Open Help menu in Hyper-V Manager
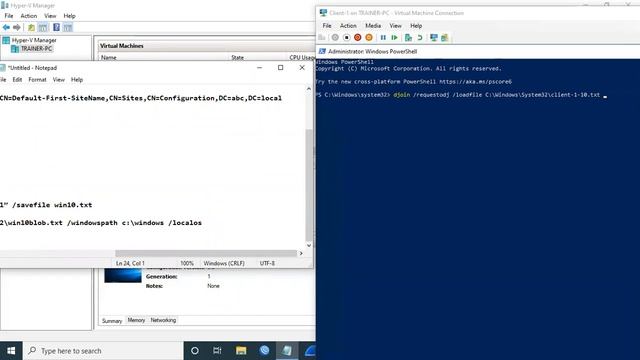 click(69, 16)
